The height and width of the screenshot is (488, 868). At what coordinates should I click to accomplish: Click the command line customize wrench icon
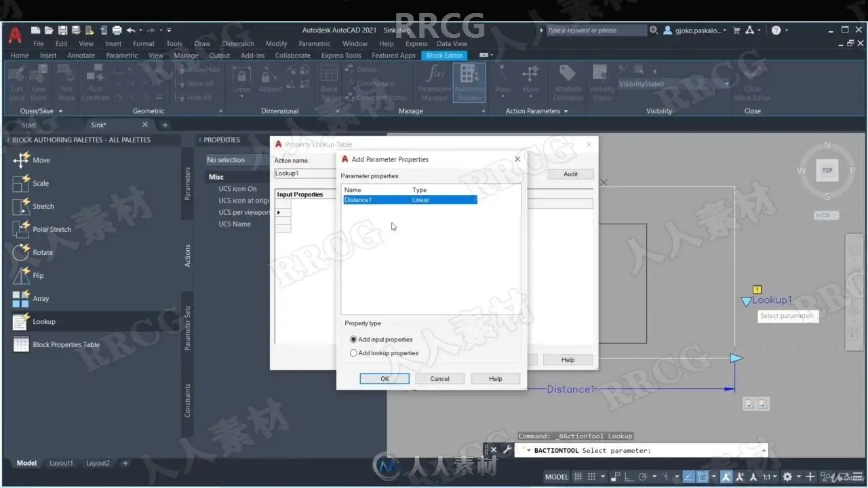(507, 450)
